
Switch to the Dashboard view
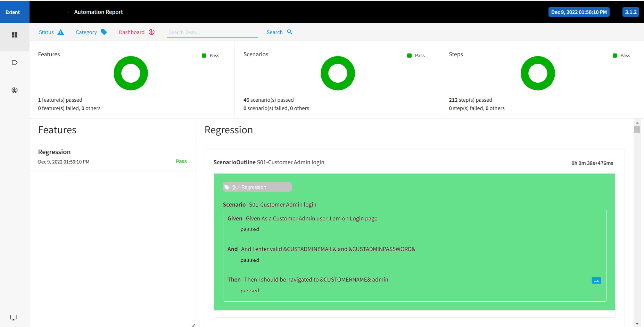tap(132, 32)
